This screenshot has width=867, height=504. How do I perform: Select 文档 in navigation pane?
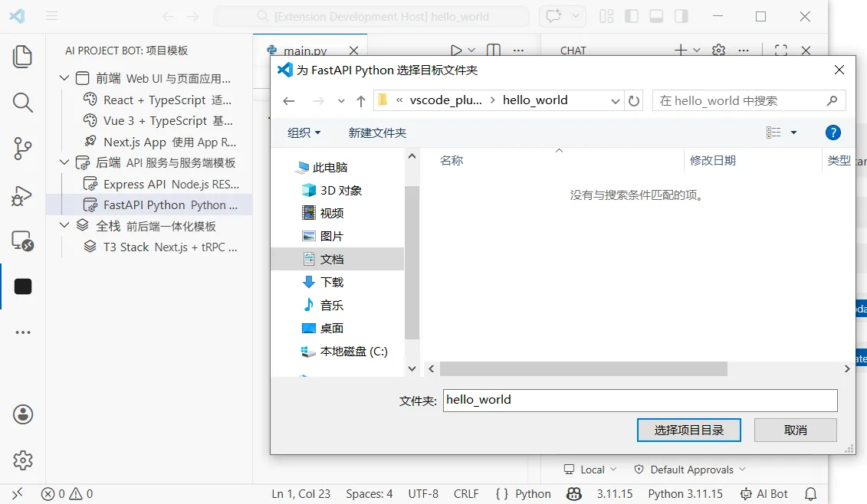[337, 259]
